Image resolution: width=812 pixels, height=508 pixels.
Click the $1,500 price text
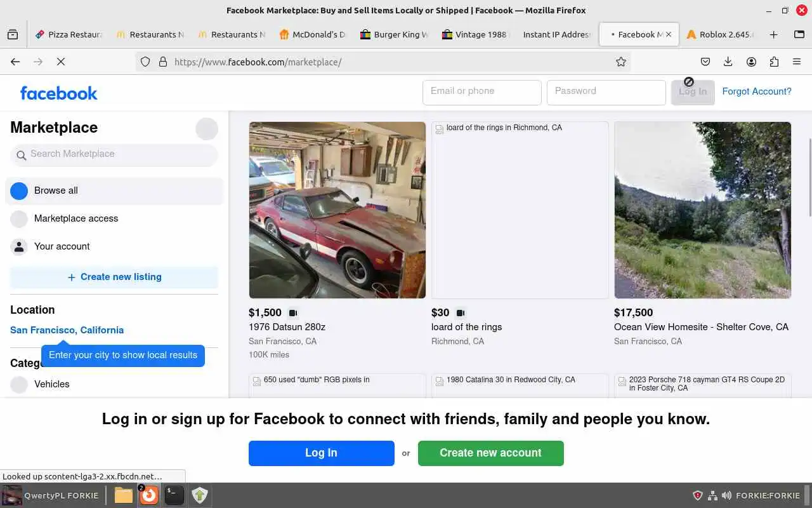pyautogui.click(x=265, y=312)
